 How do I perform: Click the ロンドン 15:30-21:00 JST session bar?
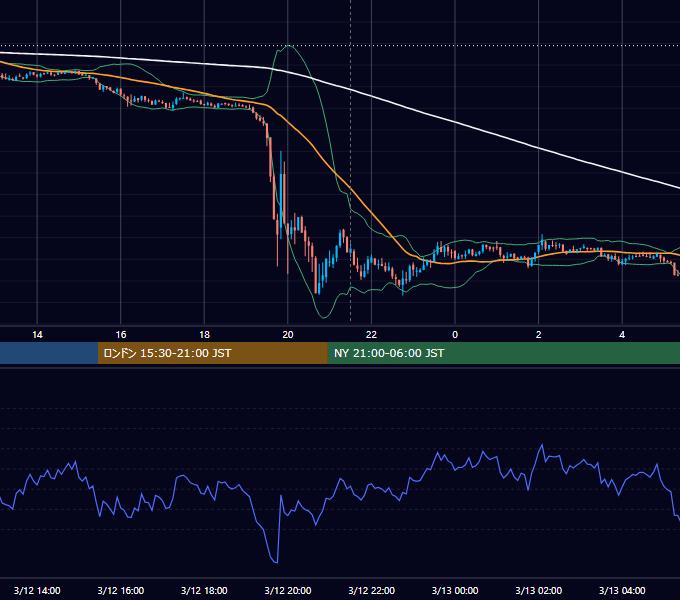[212, 353]
